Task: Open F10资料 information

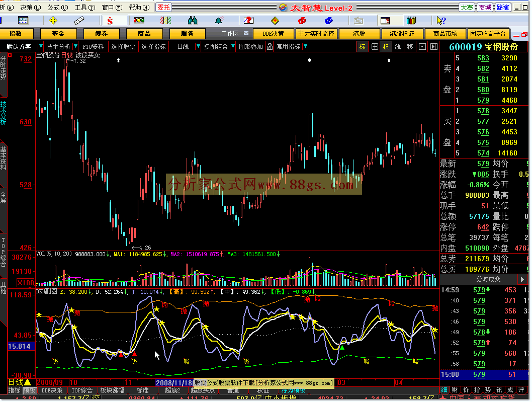Action: [93, 46]
